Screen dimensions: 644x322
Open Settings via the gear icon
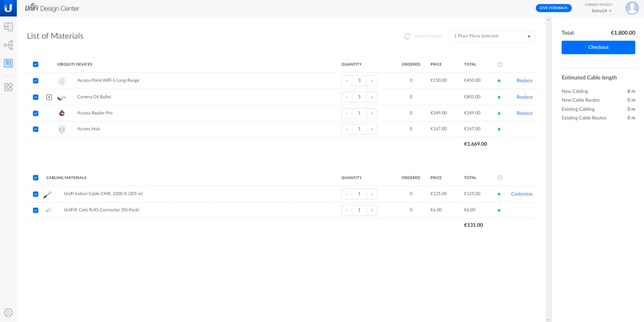point(8,312)
